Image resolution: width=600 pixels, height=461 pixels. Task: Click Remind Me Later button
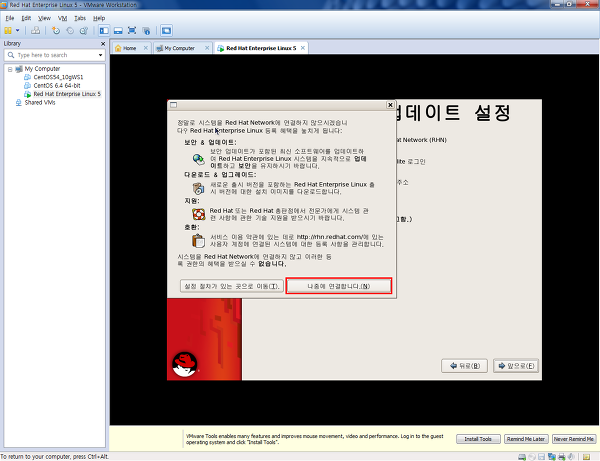pos(526,439)
